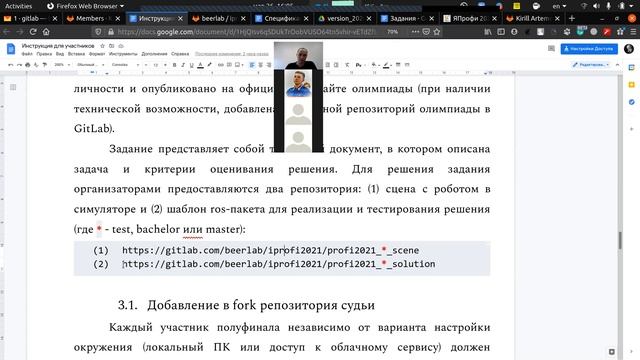Open the Keep side panel icon
Viewport: 640px width, 360px height.
[632, 84]
